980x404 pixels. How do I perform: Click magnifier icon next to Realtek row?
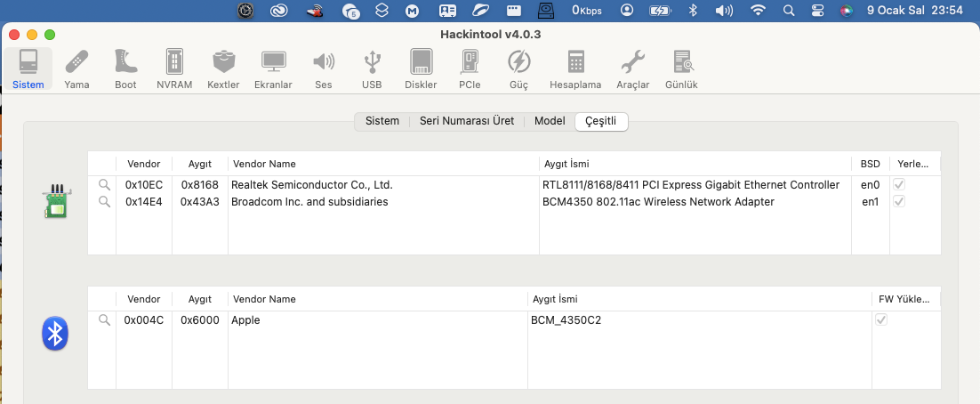pyautogui.click(x=104, y=185)
